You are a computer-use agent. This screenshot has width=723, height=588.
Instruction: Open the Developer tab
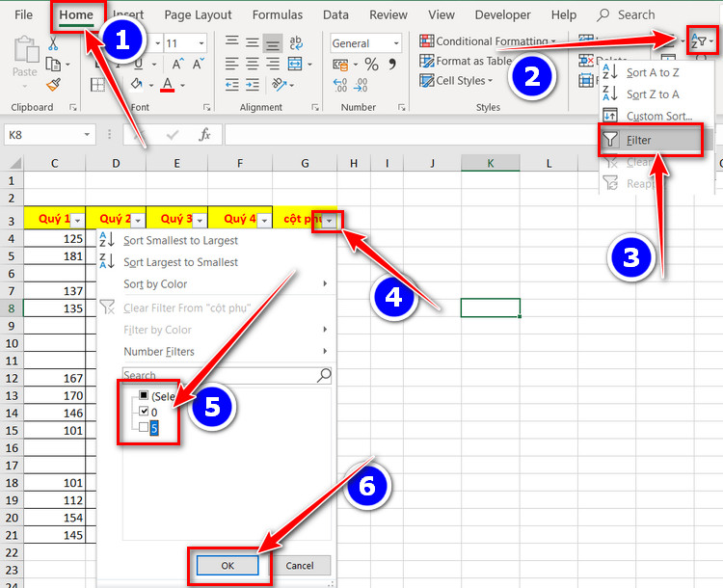(502, 15)
